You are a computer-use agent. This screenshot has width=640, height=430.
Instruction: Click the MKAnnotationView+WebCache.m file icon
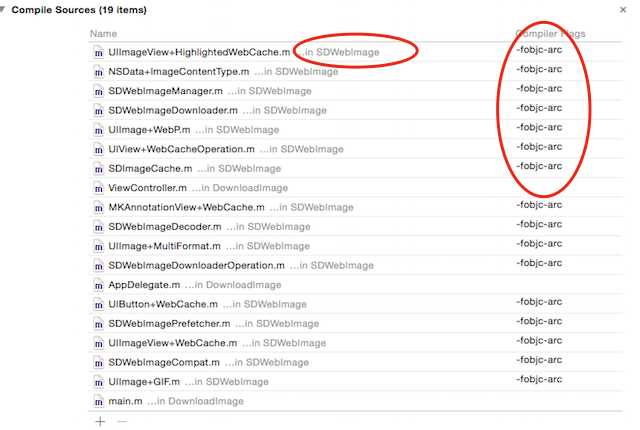point(98,207)
